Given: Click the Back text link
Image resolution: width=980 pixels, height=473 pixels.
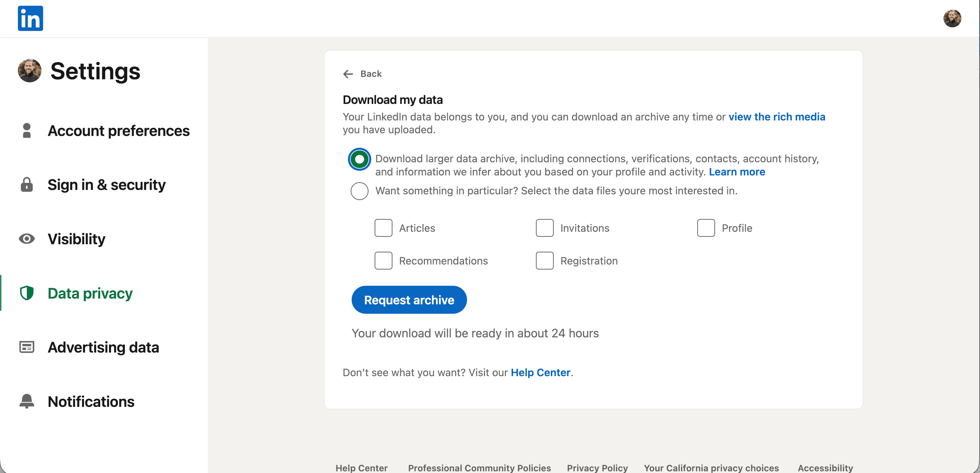Looking at the screenshot, I should pyautogui.click(x=371, y=74).
